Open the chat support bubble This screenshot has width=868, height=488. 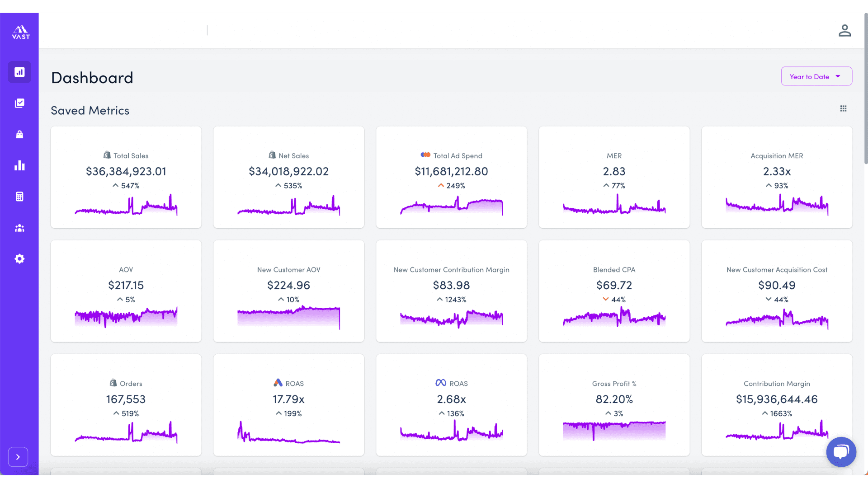point(841,452)
